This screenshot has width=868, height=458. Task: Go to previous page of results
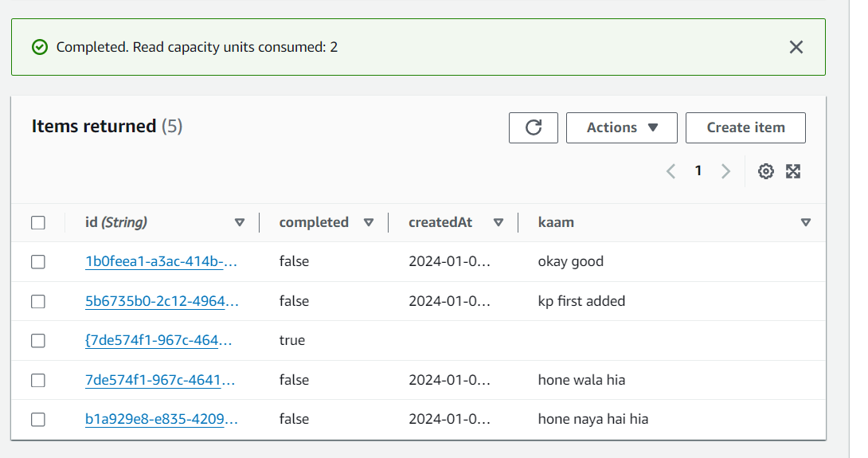pos(671,171)
